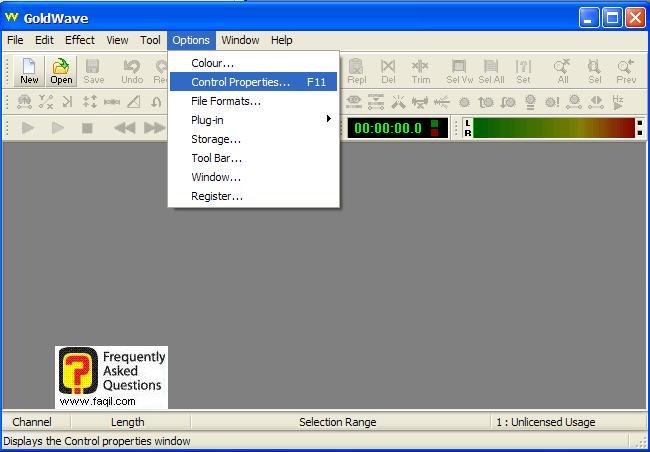Close the GoldWave window
650x452 pixels.
[635, 18]
